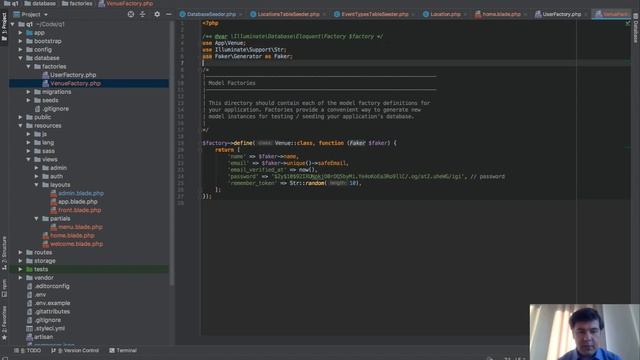Expand the routes folder
Viewport: 640px width, 360px height.
click(20, 252)
